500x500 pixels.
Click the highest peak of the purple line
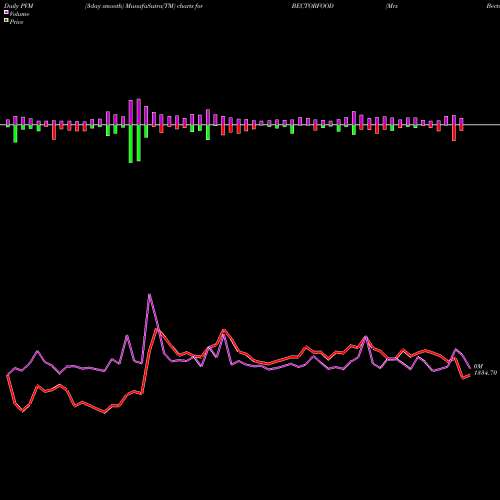tap(149, 294)
